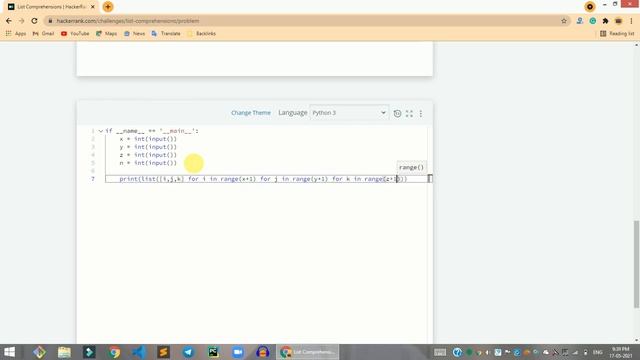Screen dimensions: 640x360
Task: Click the page vertical scrollbar thumb
Action: click(636, 264)
